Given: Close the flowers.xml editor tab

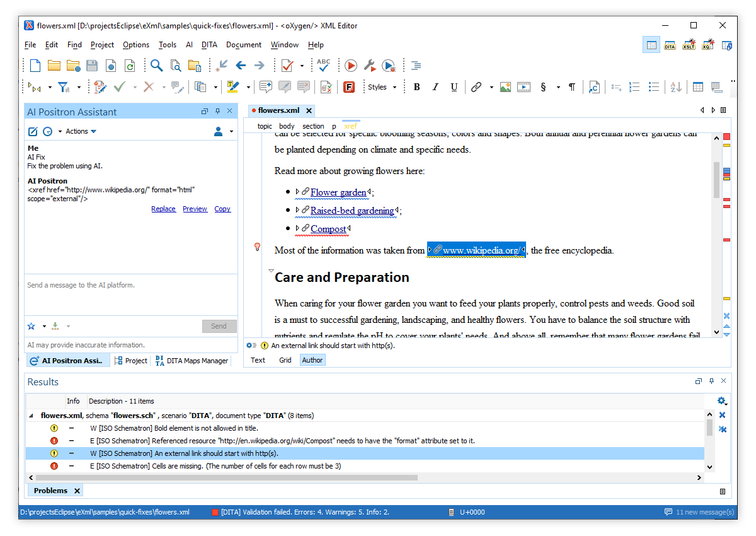Looking at the screenshot, I should tap(309, 110).
